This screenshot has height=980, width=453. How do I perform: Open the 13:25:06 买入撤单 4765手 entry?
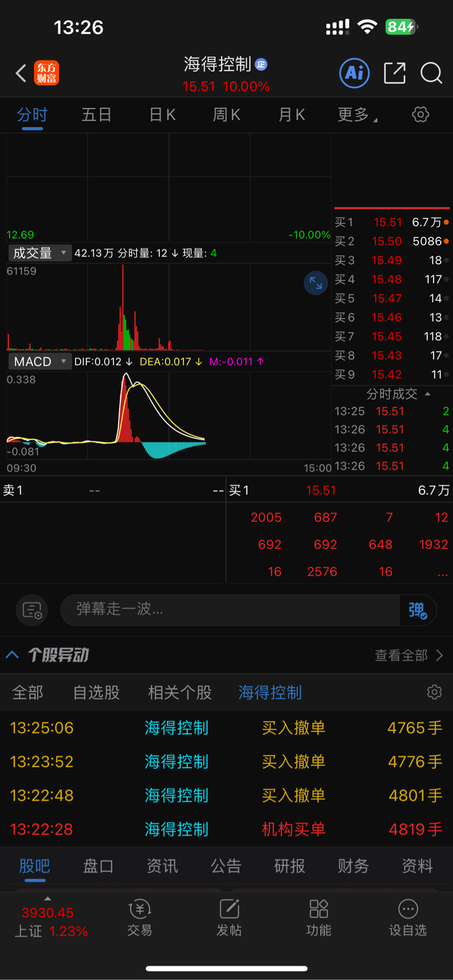226,728
